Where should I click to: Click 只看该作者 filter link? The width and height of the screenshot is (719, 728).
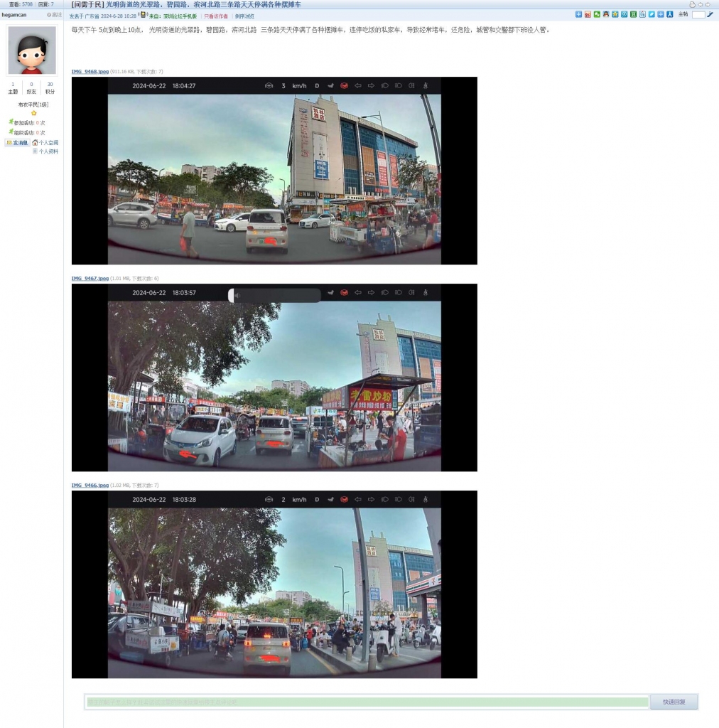point(216,16)
